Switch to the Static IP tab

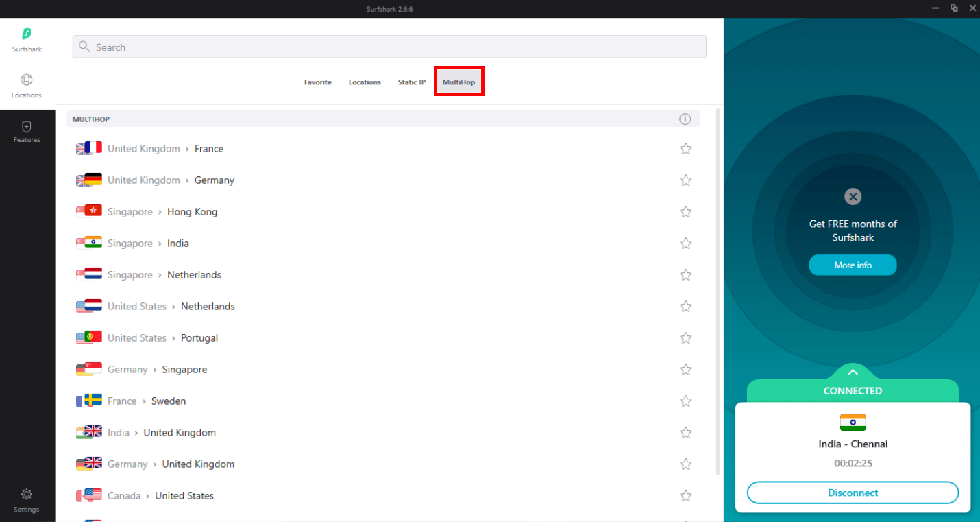pyautogui.click(x=412, y=82)
